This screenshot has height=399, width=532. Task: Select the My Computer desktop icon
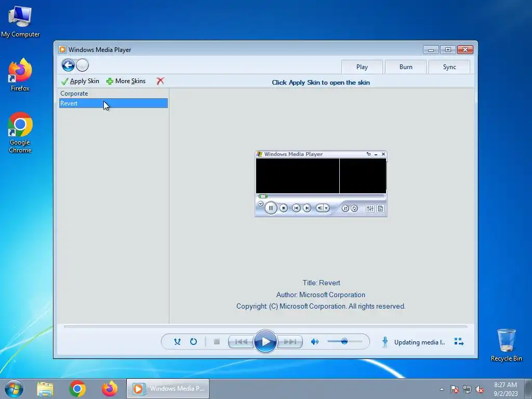20,21
